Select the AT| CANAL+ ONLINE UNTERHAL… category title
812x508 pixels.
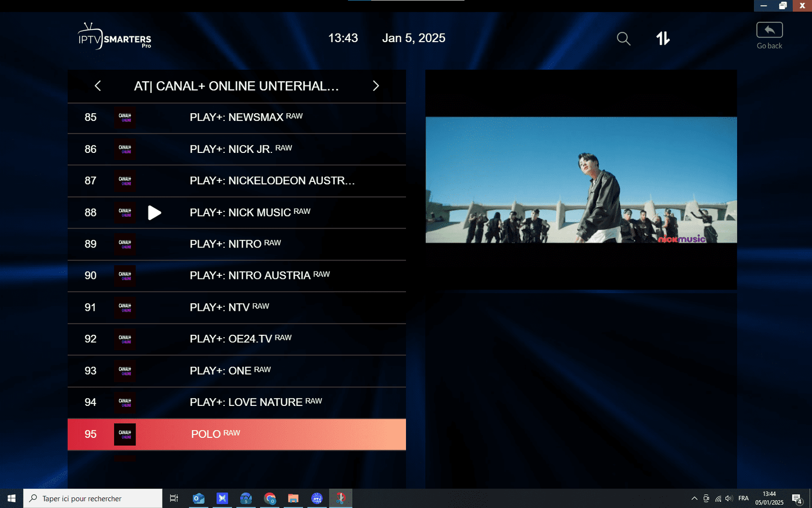(236, 86)
